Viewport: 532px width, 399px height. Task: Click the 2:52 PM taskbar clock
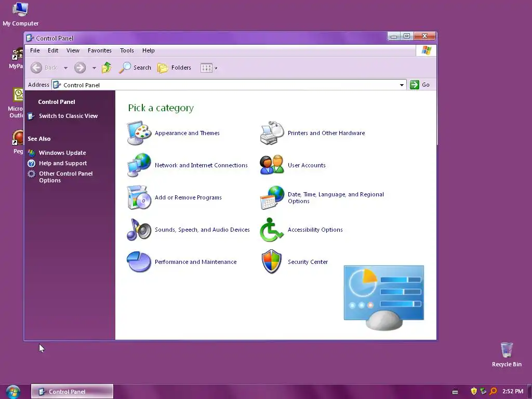click(513, 392)
